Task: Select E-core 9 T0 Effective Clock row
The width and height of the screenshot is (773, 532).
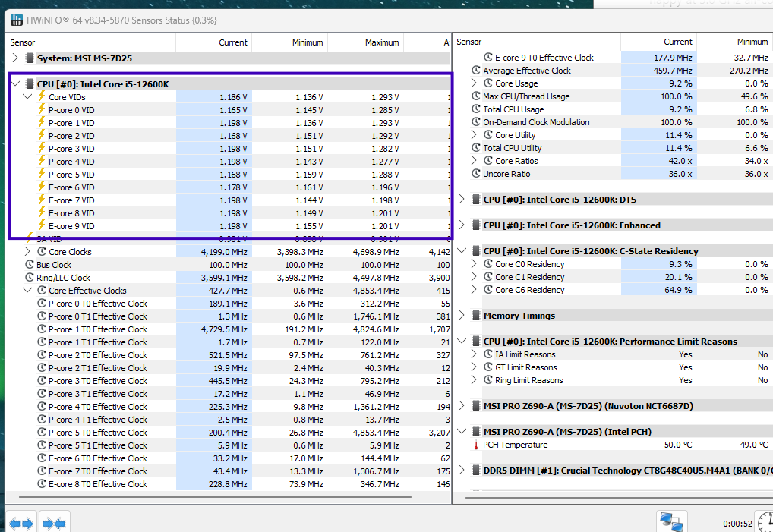Action: point(613,58)
